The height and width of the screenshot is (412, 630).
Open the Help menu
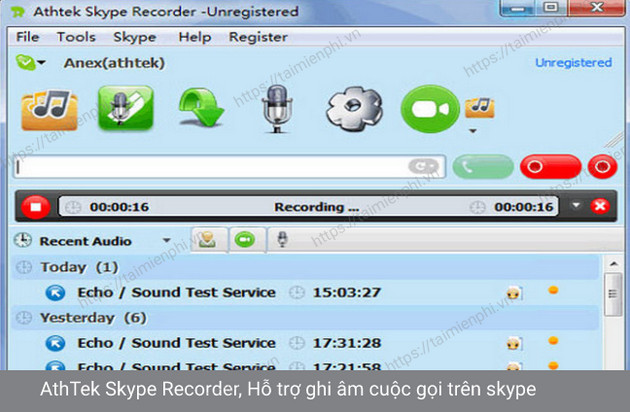pos(195,37)
